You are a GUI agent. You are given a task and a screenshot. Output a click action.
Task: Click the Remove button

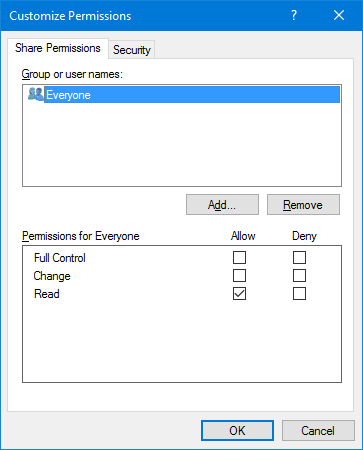[303, 205]
